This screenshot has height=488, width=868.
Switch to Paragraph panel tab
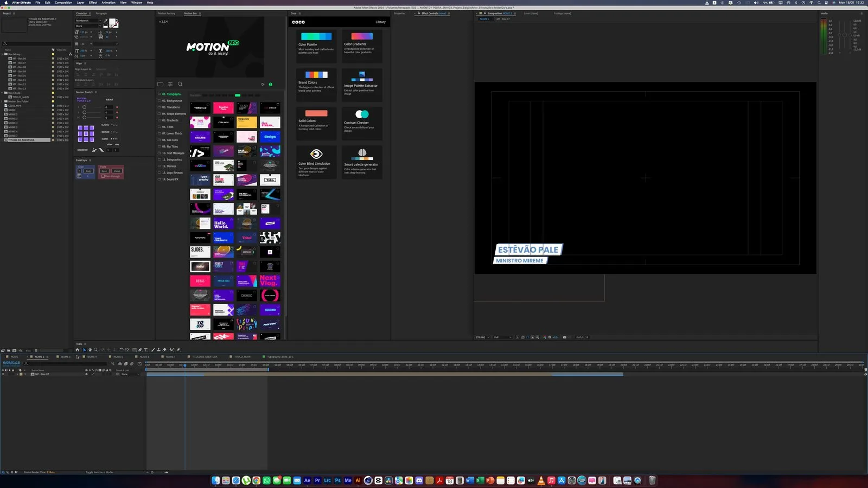click(x=101, y=13)
